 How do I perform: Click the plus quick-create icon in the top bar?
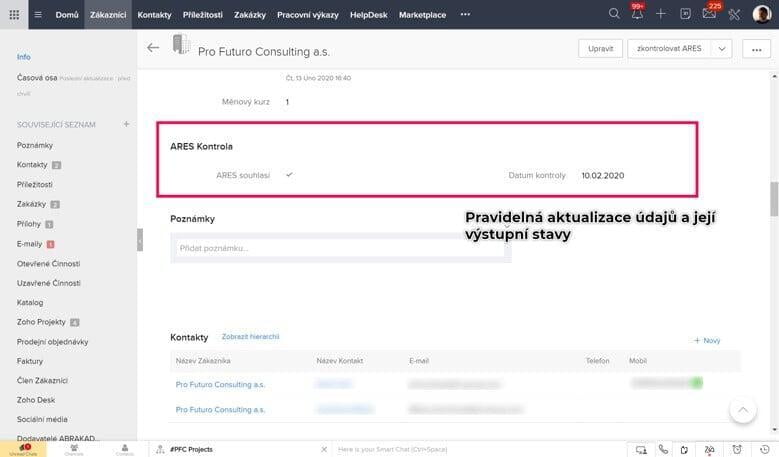661,14
